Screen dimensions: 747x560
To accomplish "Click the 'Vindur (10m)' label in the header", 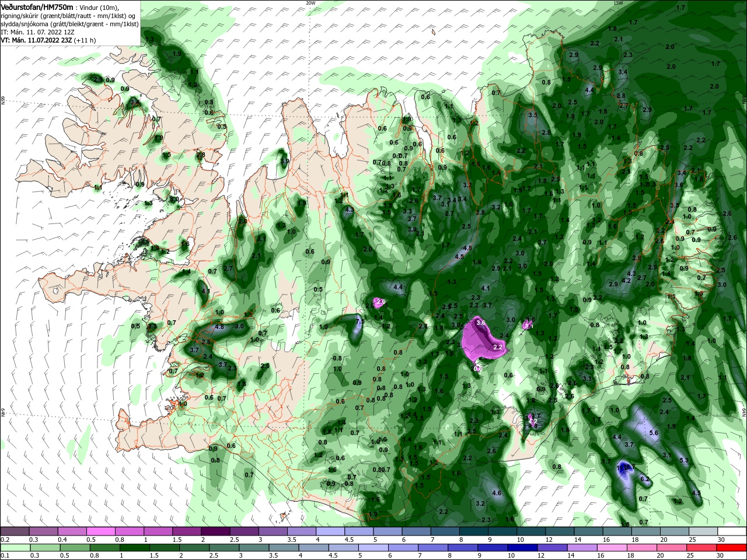I will [x=100, y=7].
